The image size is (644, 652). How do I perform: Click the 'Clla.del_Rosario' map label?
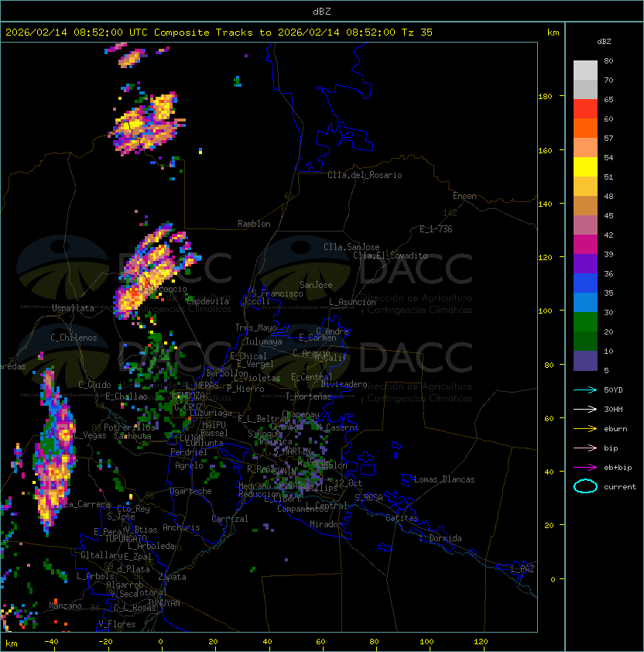[365, 175]
